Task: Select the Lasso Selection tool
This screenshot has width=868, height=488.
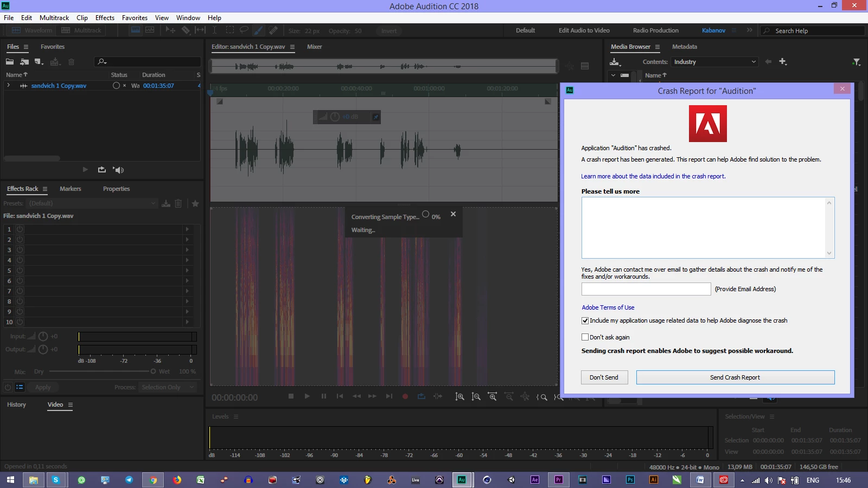Action: [x=244, y=30]
